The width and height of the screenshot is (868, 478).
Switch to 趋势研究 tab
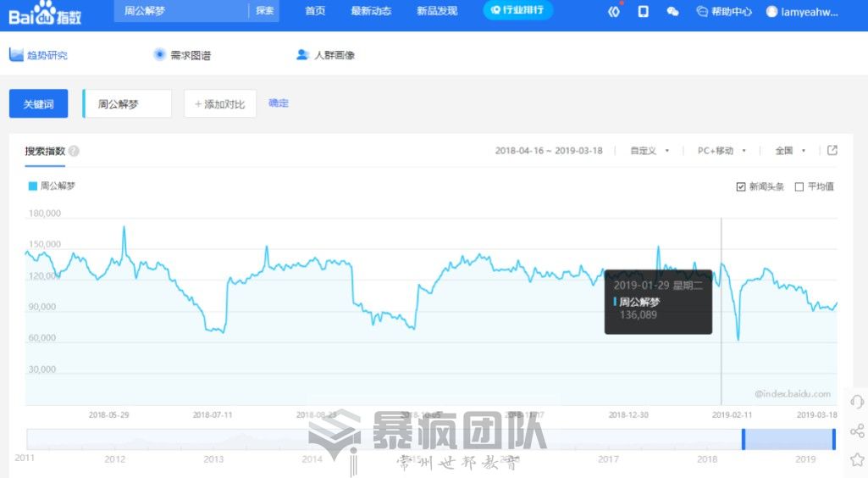point(38,55)
